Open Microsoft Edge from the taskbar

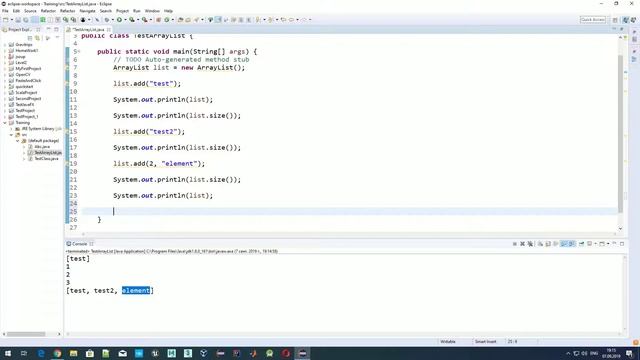41,353
